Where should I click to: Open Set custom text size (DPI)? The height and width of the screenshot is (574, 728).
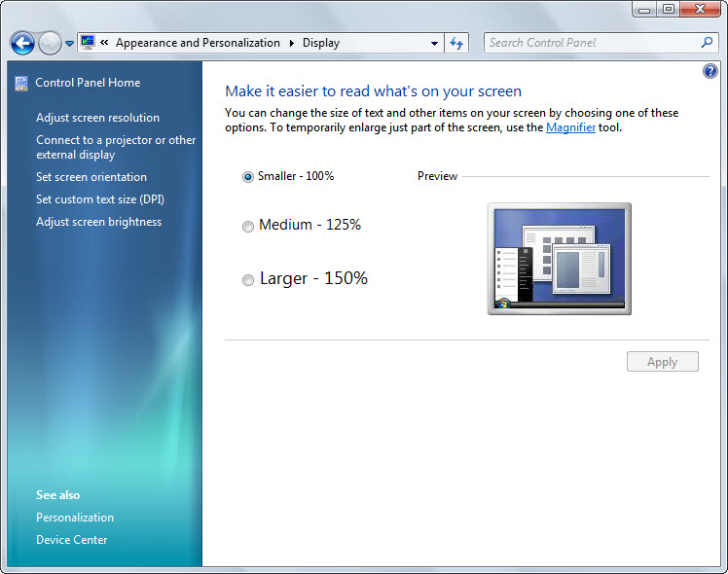pos(100,199)
